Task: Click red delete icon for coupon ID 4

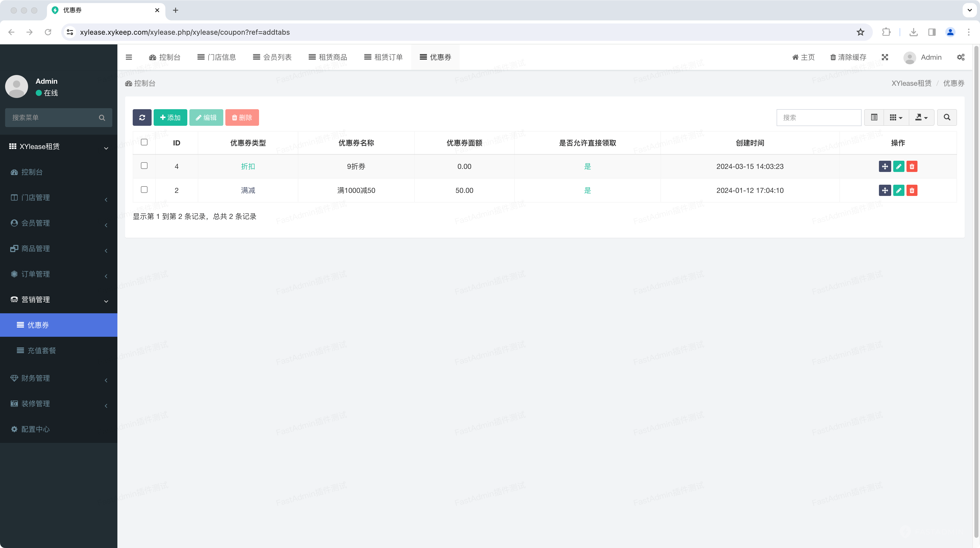Action: (x=912, y=167)
